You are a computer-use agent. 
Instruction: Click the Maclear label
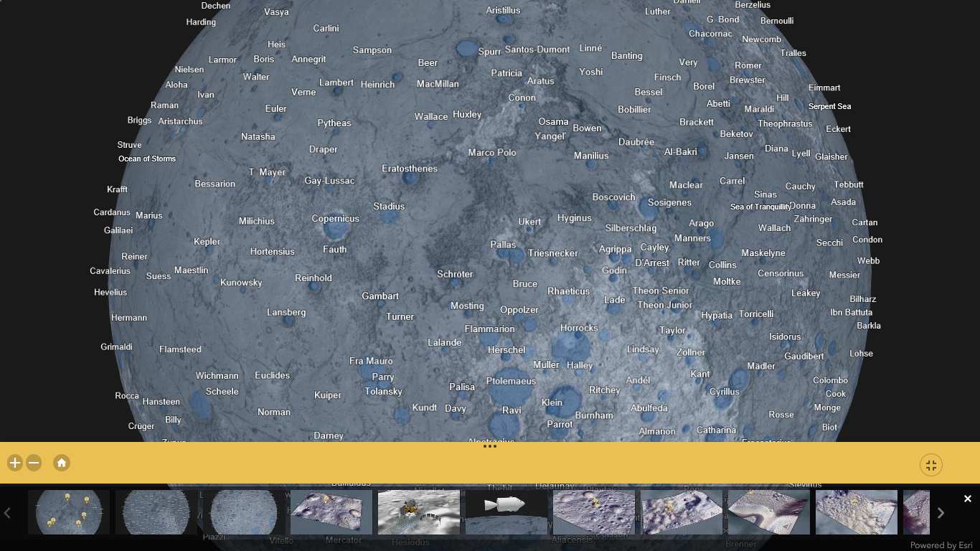pos(686,185)
